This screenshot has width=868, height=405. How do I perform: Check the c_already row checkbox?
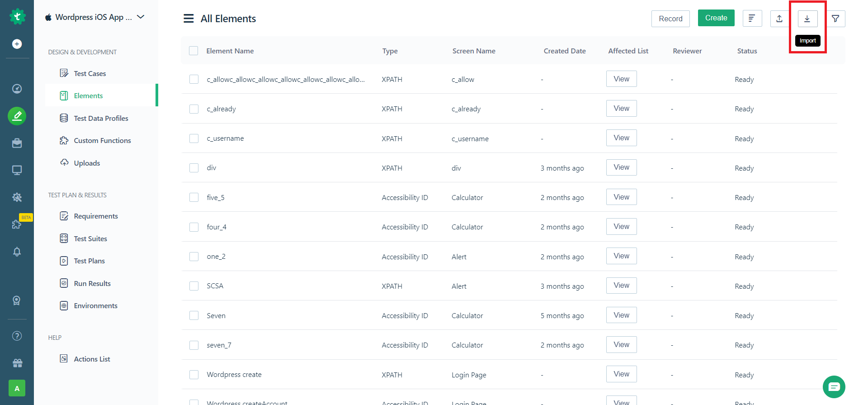194,109
